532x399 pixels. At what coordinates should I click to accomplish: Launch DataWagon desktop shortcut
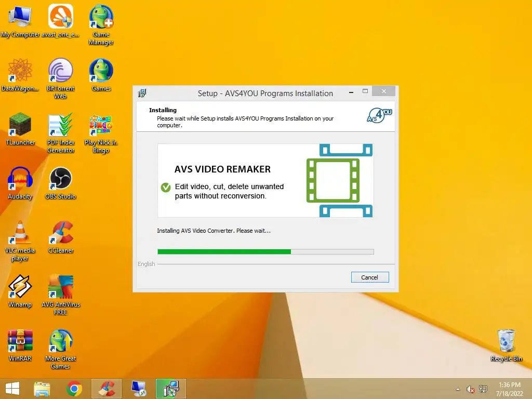(20, 75)
